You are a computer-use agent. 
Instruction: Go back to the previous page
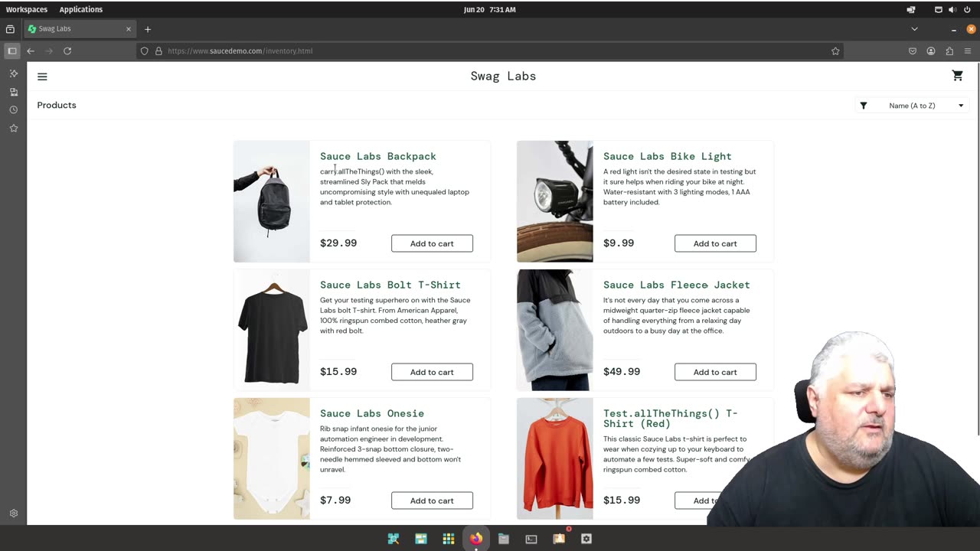pyautogui.click(x=31, y=51)
